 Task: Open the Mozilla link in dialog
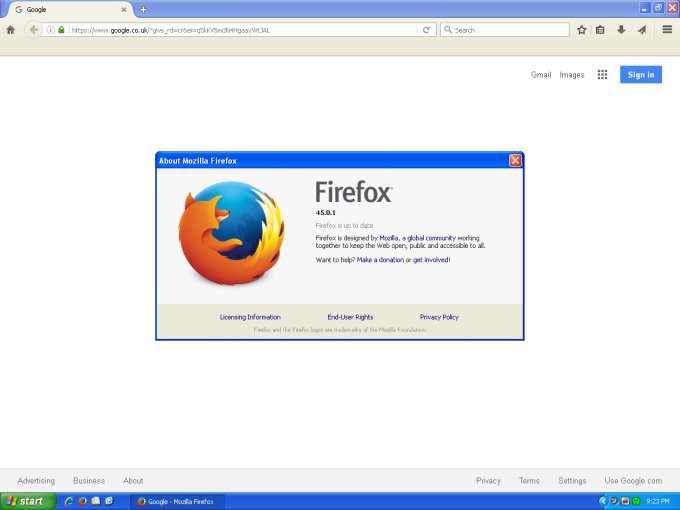(x=389, y=238)
